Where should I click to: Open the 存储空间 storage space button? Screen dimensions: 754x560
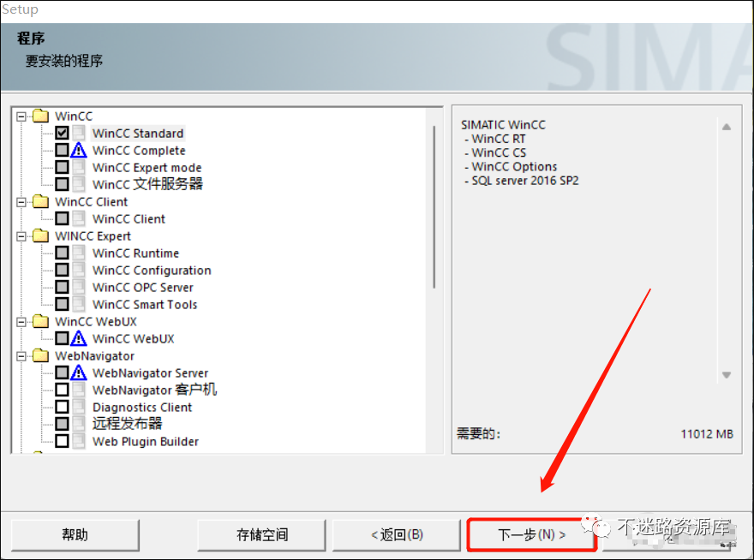(x=261, y=534)
